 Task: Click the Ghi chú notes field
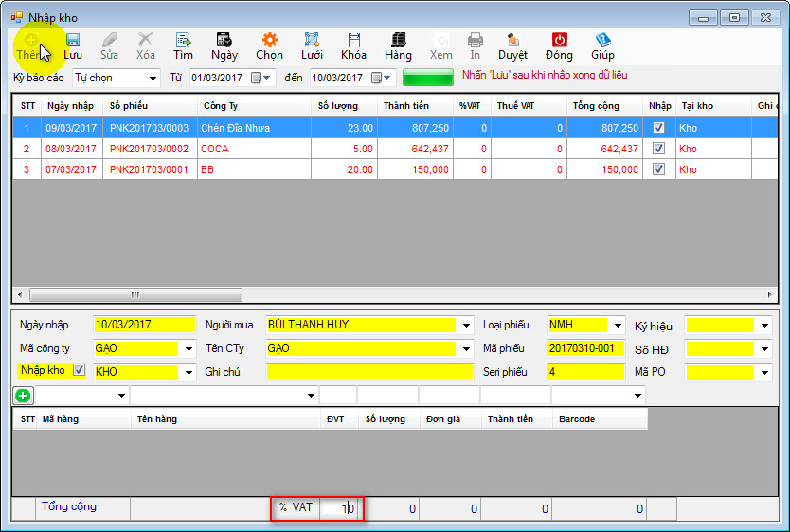click(x=369, y=372)
